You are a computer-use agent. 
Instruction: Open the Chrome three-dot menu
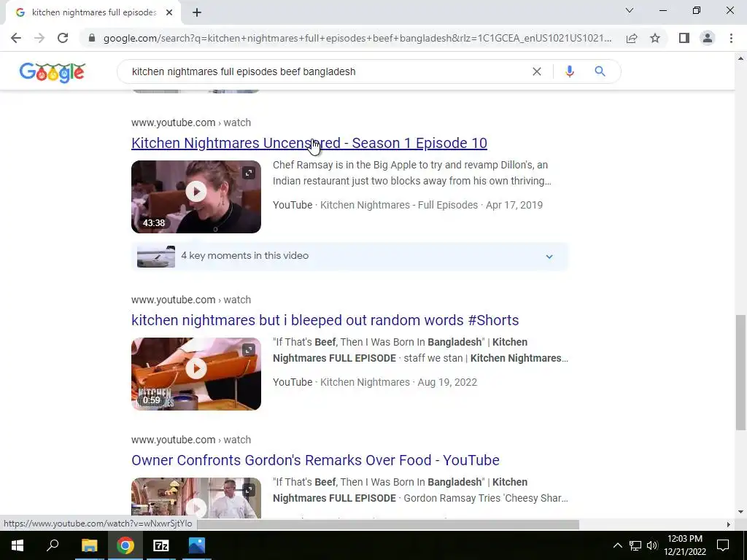(731, 38)
